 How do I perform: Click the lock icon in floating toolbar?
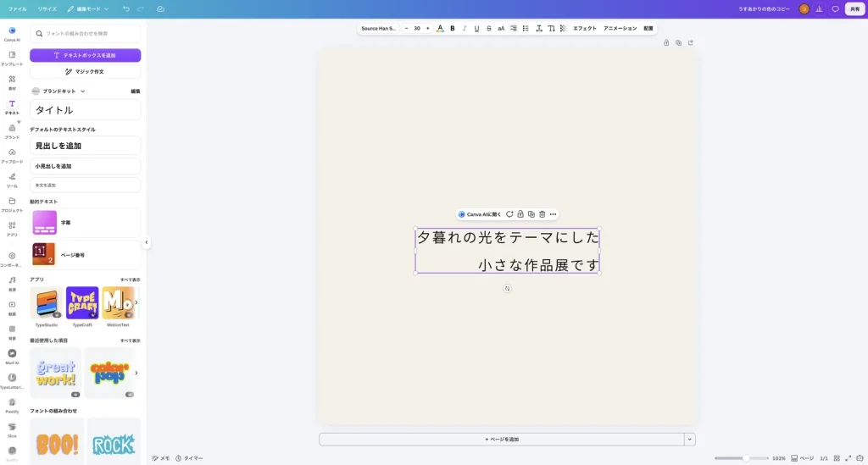(x=520, y=214)
